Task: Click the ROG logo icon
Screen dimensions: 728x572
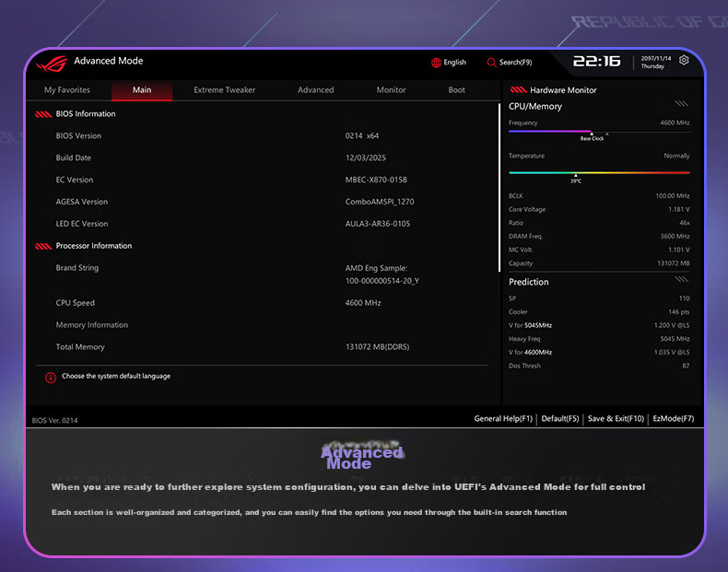Action: [52, 64]
